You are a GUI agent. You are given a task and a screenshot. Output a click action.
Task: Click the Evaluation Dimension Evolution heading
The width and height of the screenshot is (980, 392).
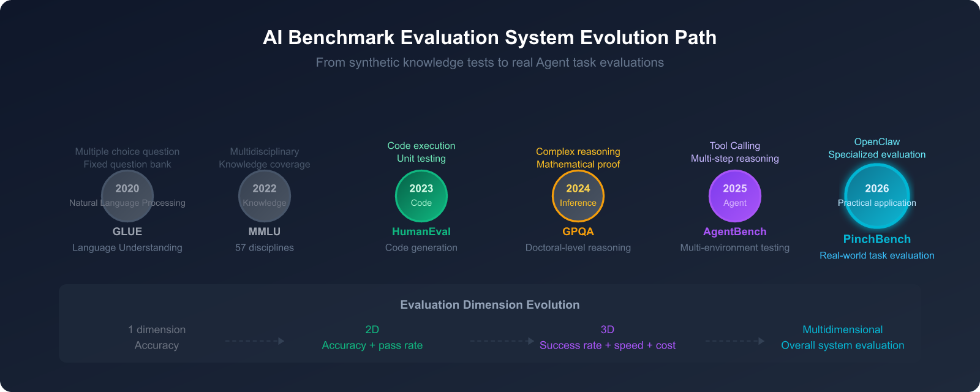(x=490, y=305)
